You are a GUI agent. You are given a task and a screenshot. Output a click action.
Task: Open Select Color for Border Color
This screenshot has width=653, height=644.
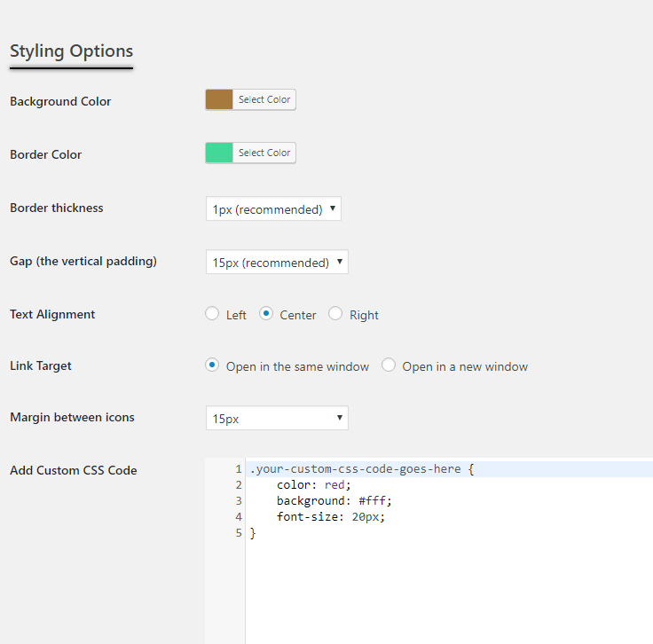click(264, 153)
